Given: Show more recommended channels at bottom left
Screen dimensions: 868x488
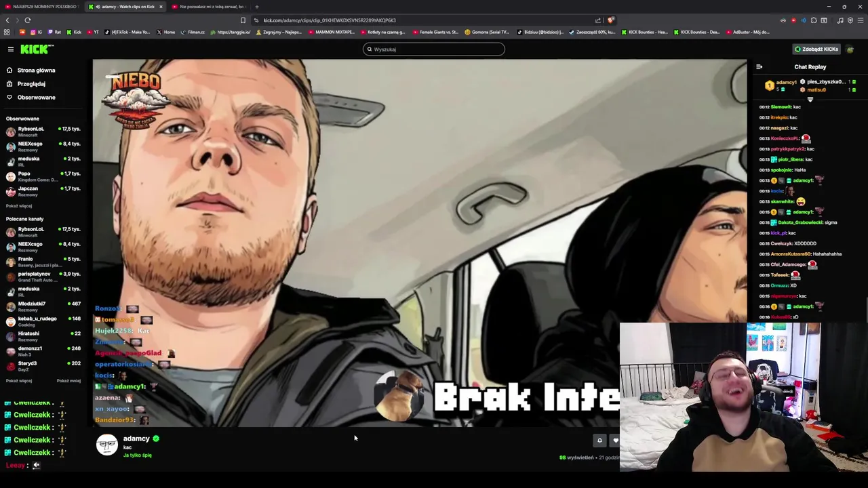Looking at the screenshot, I should coord(19,381).
